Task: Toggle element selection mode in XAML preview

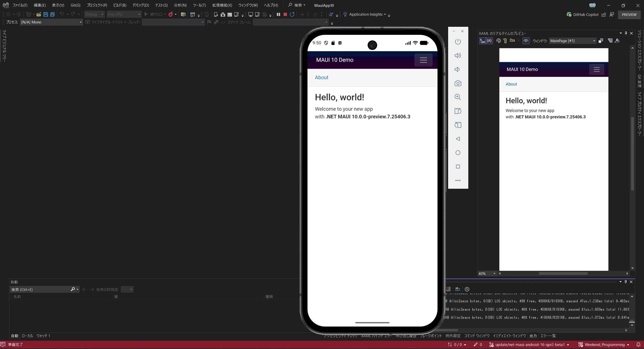Action: (482, 41)
